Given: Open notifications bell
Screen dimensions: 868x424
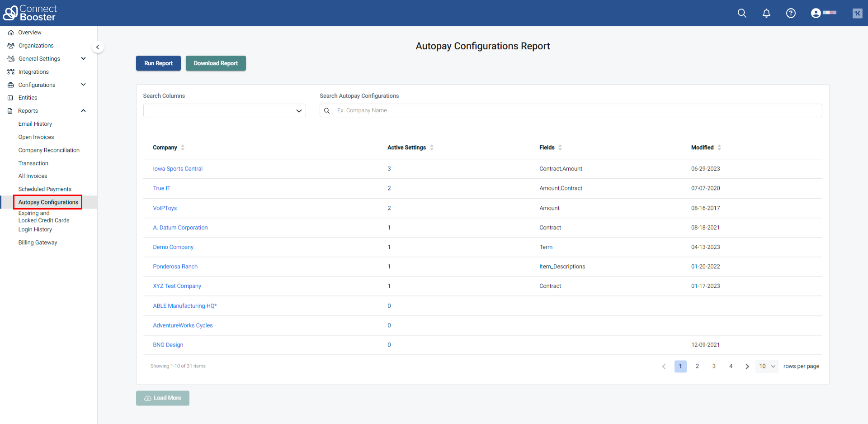Looking at the screenshot, I should (766, 13).
